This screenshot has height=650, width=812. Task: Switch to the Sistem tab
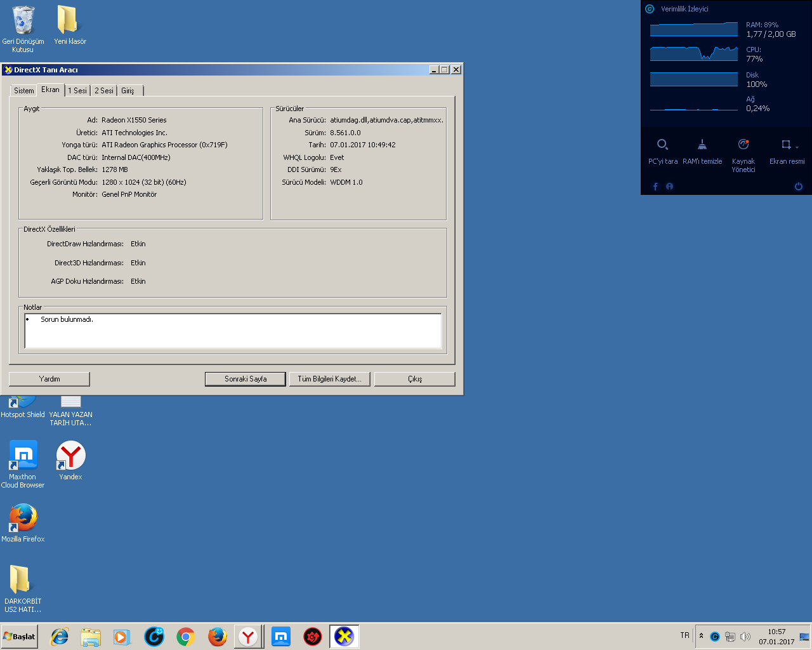24,91
